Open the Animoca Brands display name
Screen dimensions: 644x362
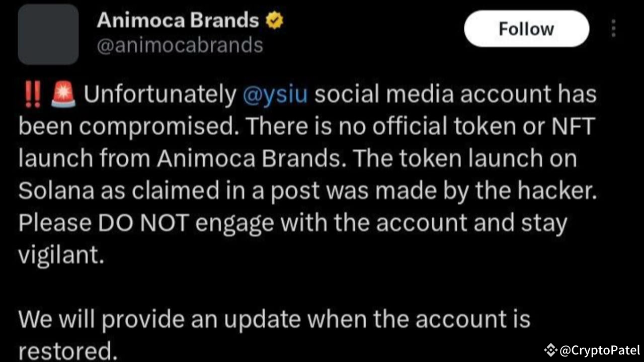point(178,20)
